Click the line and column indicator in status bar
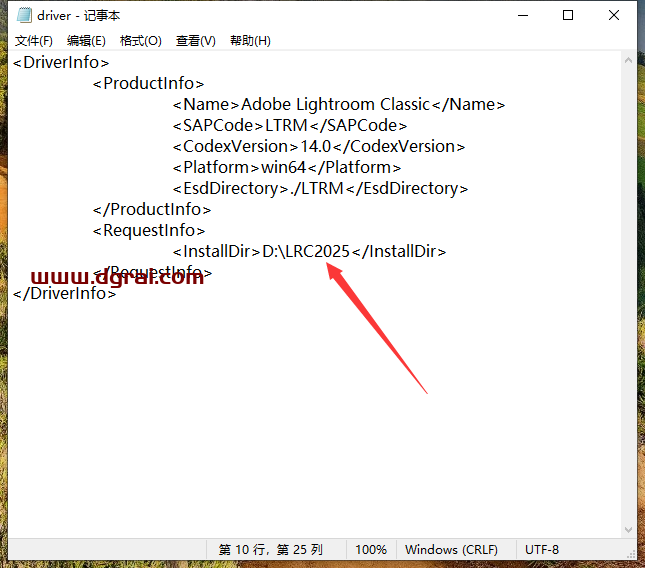This screenshot has height=568, width=645. 271,550
